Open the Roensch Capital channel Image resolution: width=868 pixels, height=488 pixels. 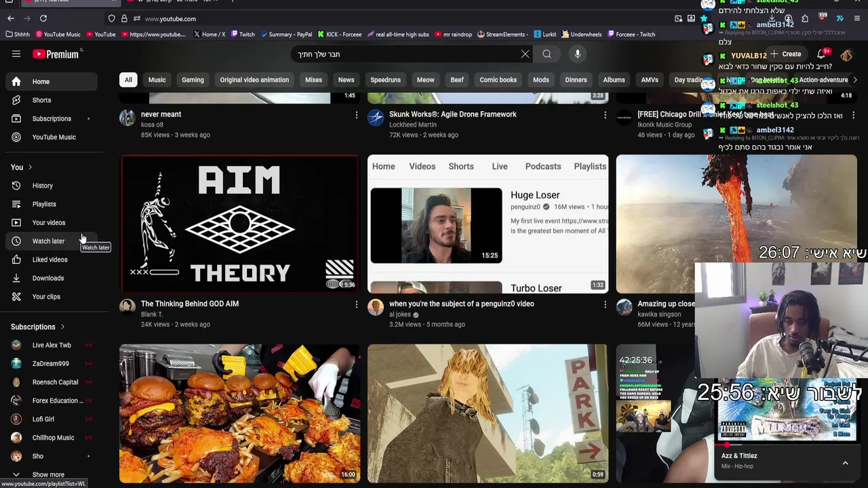coord(53,382)
